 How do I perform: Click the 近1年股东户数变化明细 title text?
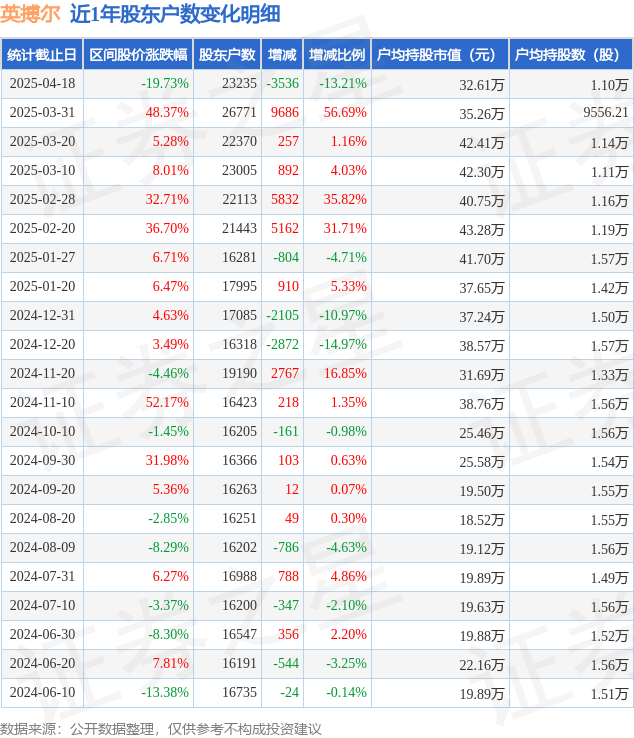[175, 14]
